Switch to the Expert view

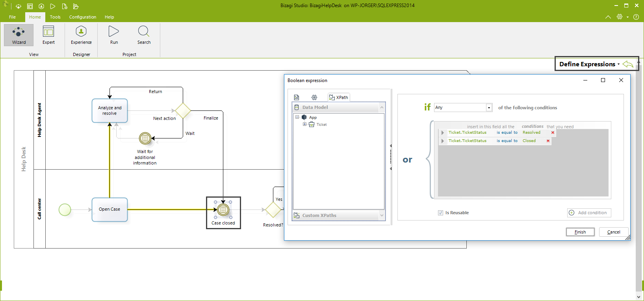tap(48, 35)
